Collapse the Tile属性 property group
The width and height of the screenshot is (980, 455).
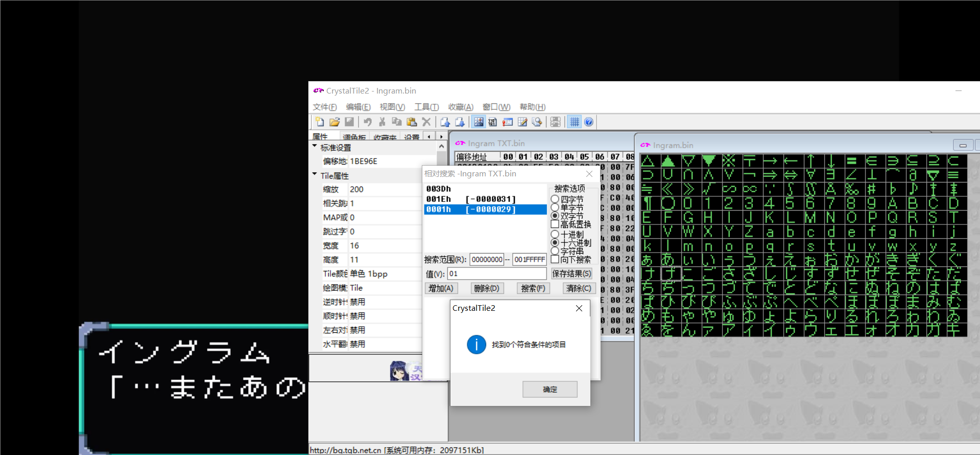pos(315,175)
